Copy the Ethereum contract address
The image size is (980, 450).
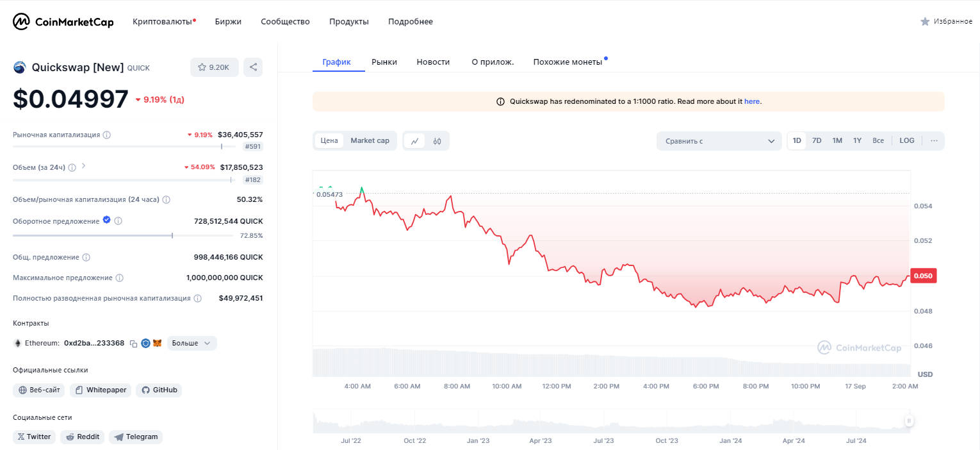pyautogui.click(x=133, y=344)
